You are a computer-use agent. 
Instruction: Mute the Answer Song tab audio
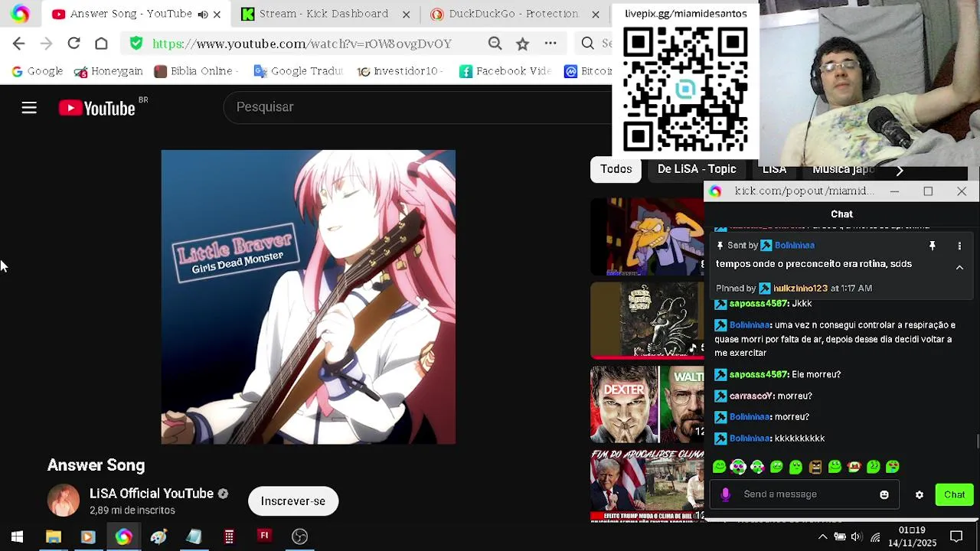(202, 14)
